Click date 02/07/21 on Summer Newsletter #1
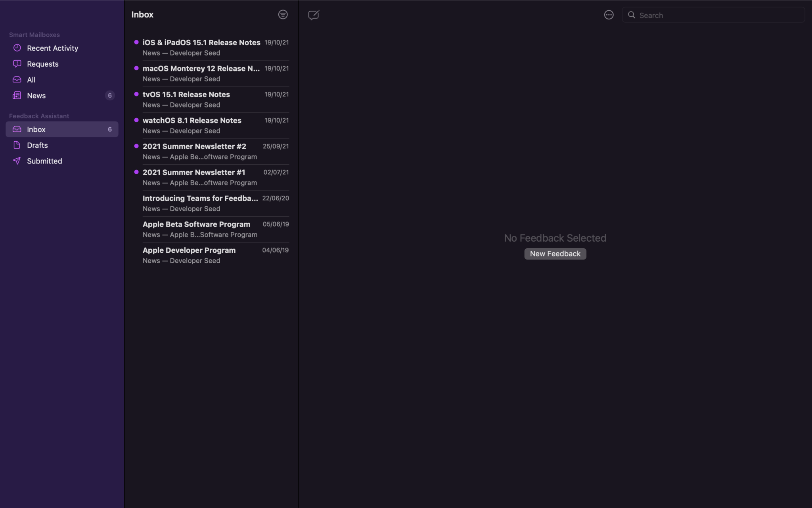This screenshot has height=508, width=812. coord(276,172)
